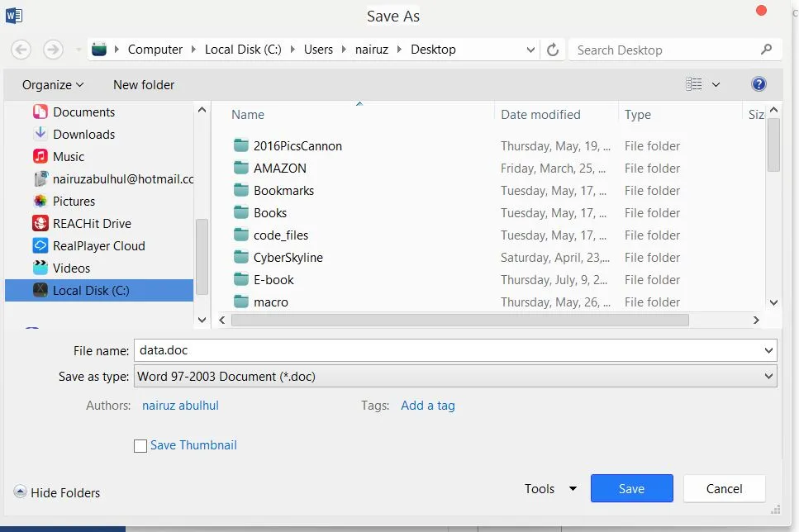The image size is (799, 532).
Task: Sort by the Name column header
Action: click(248, 115)
